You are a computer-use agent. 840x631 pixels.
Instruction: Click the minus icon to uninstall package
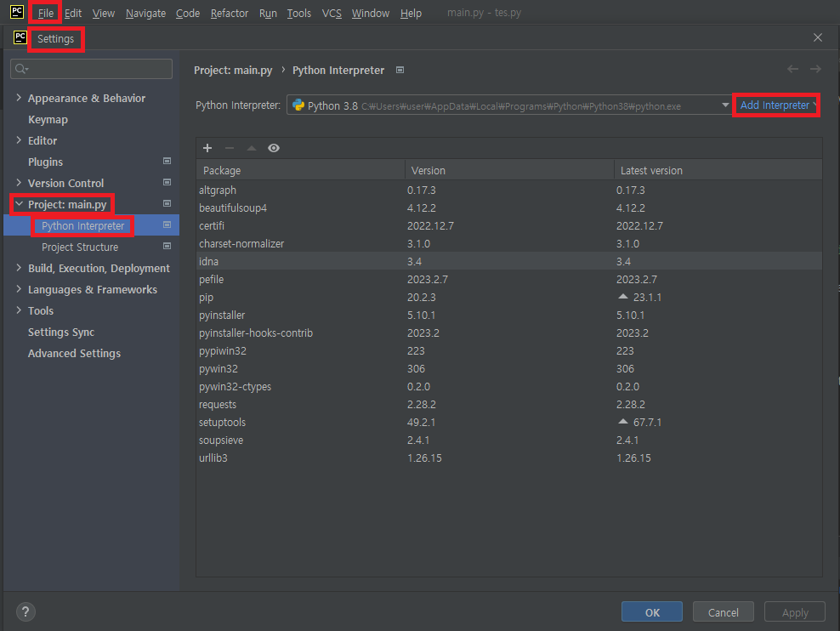pyautogui.click(x=230, y=148)
